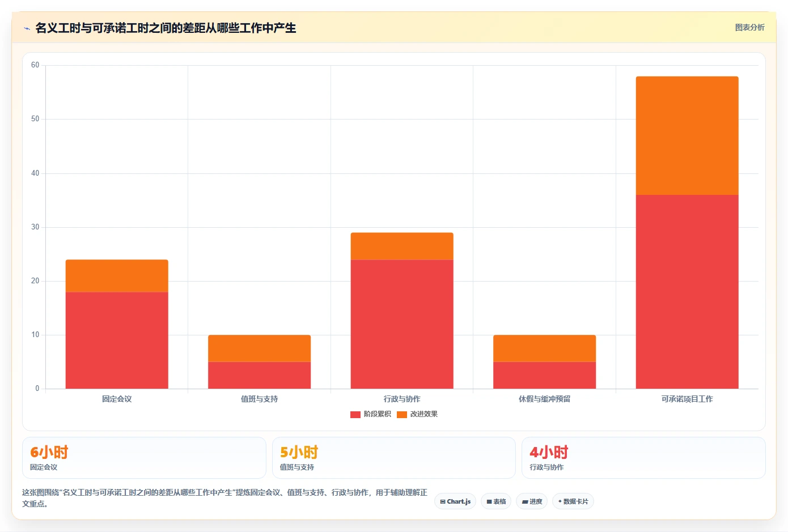Click the orange segment of the 值班与支持 bar
The image size is (788, 532).
(259, 348)
